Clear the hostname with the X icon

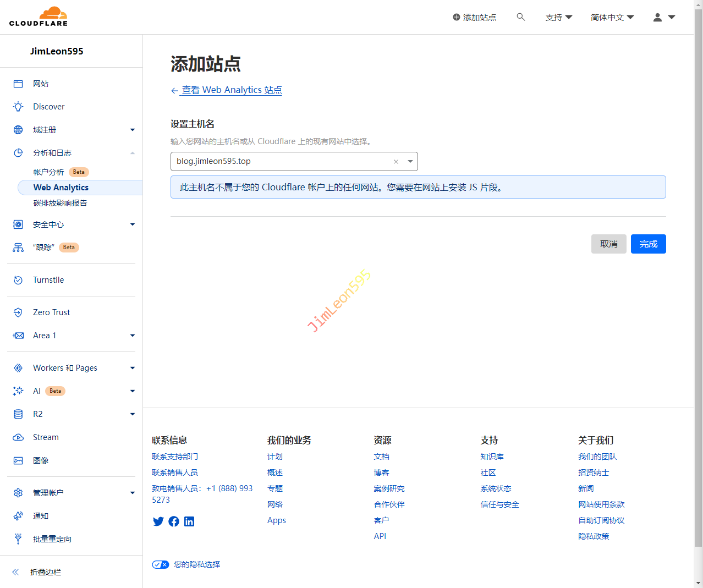pyautogui.click(x=396, y=162)
